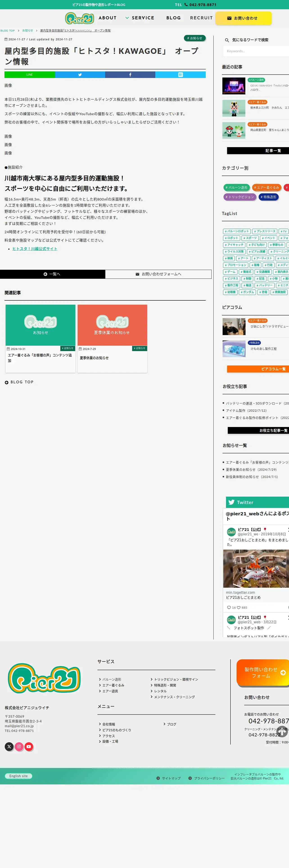The height and width of the screenshot is (868, 289).
Task: Open the エアー着ぐるみ「お客様の声」 related article card
Action: tap(40, 339)
